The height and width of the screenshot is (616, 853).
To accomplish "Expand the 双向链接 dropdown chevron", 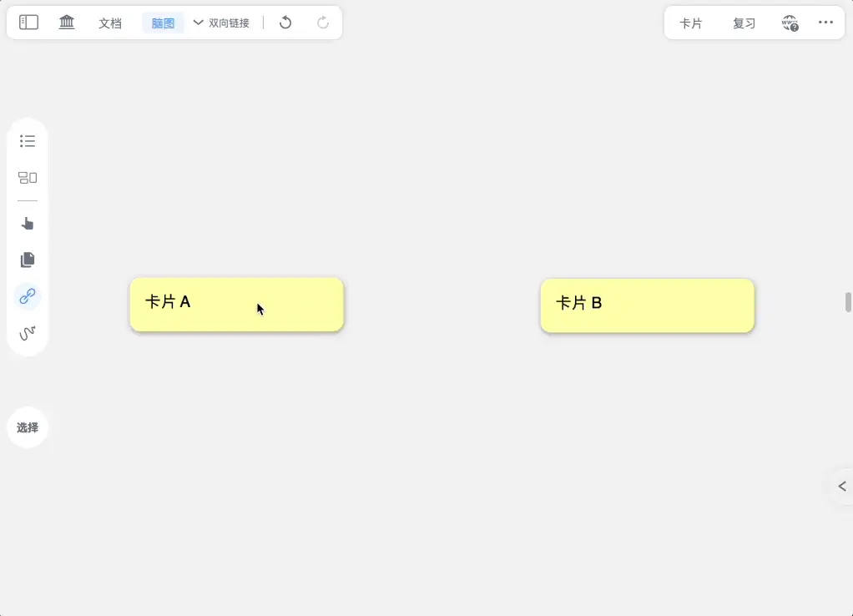I will coord(198,23).
